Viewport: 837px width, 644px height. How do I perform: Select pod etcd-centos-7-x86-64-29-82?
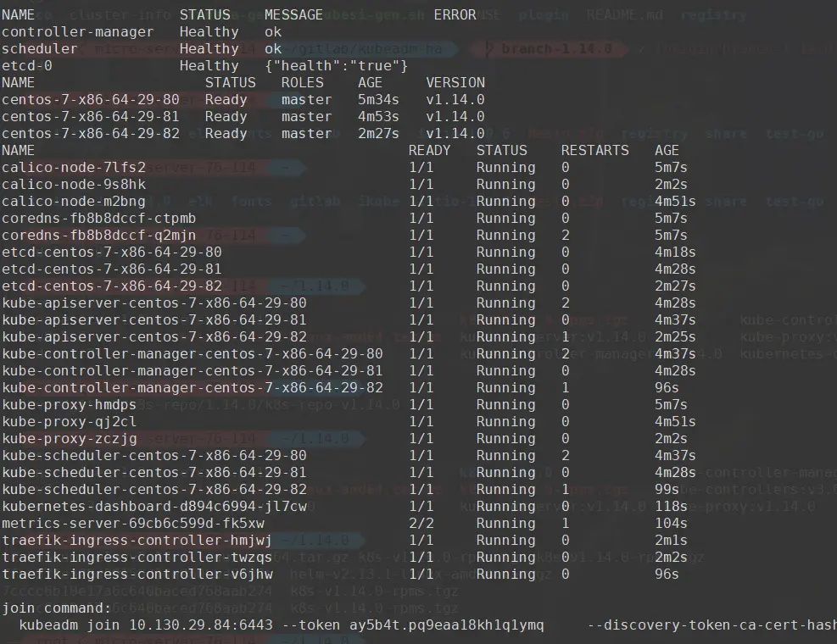click(x=112, y=286)
